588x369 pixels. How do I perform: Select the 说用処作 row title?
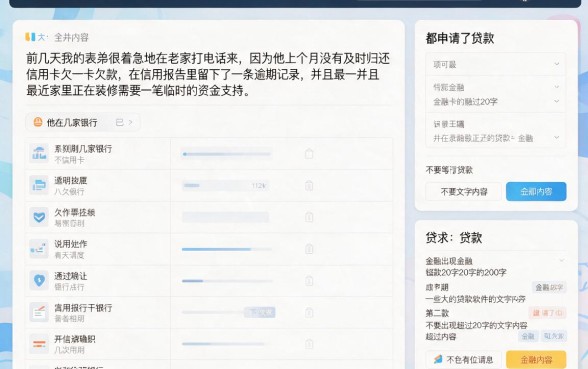pos(70,244)
